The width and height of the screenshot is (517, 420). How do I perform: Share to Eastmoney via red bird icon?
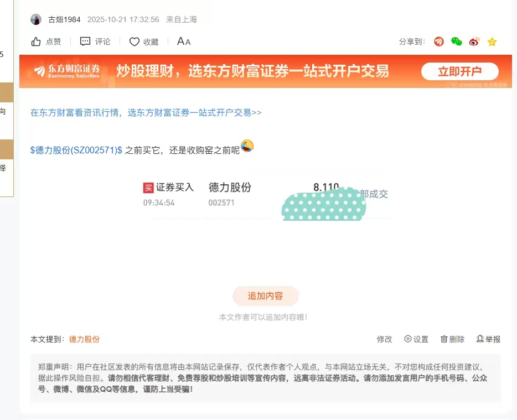click(x=438, y=42)
